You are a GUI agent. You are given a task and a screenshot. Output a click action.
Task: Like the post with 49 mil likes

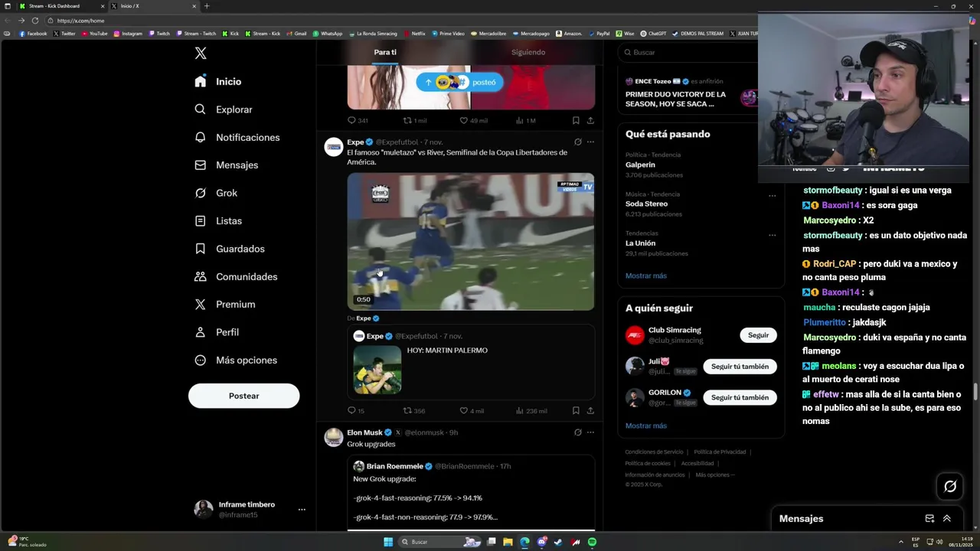point(464,120)
